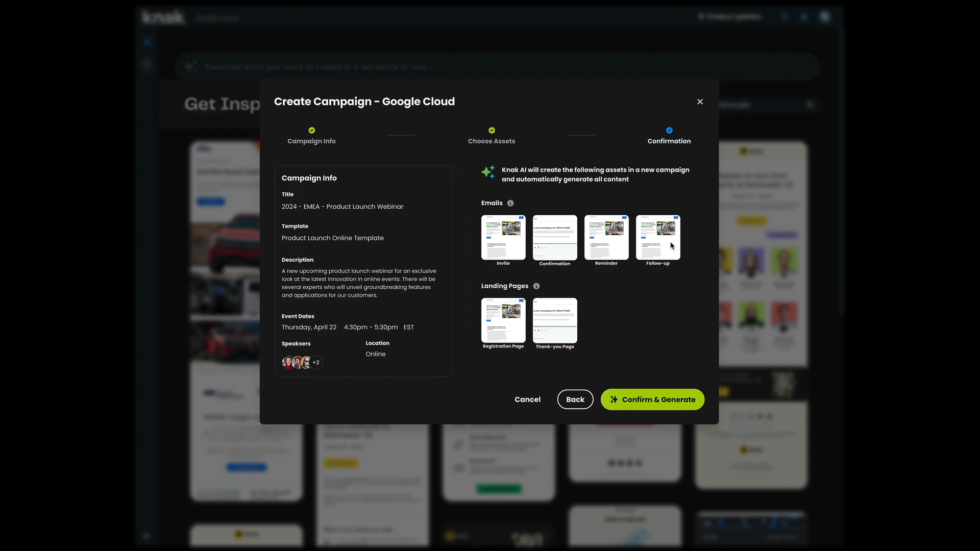Image resolution: width=980 pixels, height=551 pixels.
Task: Click the Knak AI sparkle icon
Action: click(x=488, y=172)
